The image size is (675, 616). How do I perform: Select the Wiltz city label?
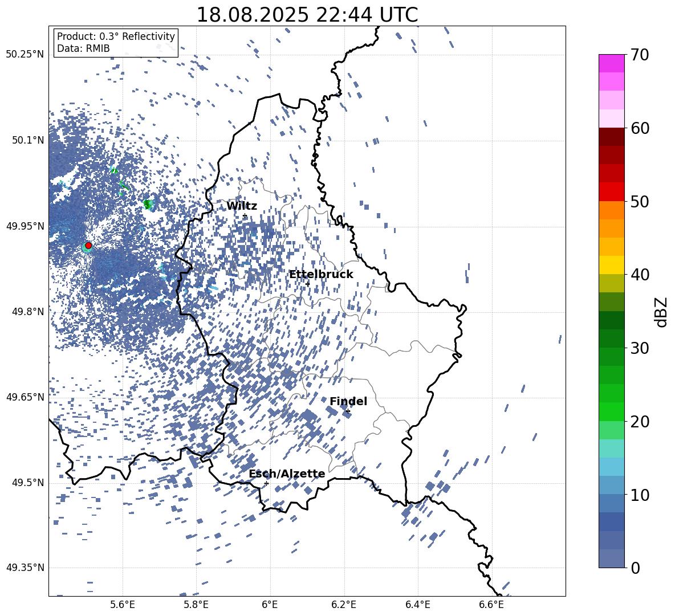[242, 206]
